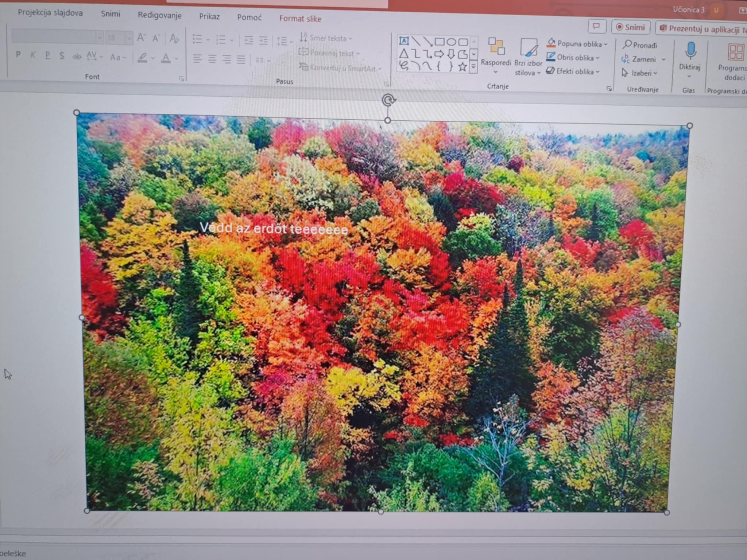
Task: Open the comments speech bubble icon
Action: (x=597, y=26)
